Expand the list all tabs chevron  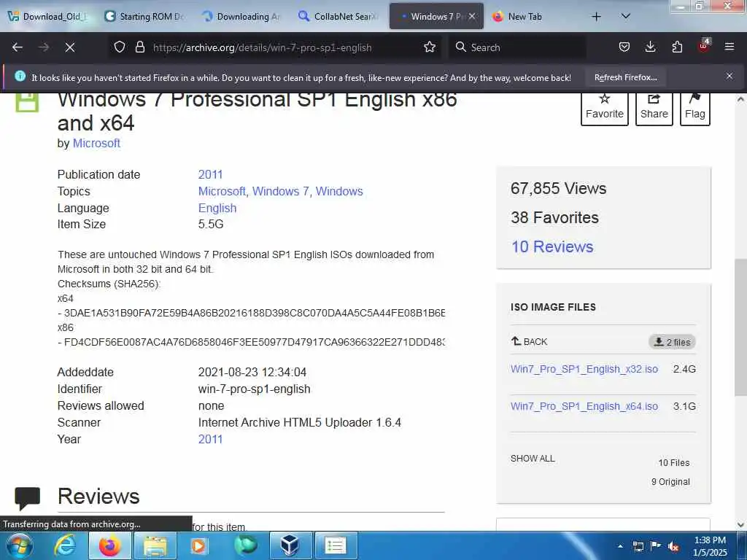click(626, 16)
